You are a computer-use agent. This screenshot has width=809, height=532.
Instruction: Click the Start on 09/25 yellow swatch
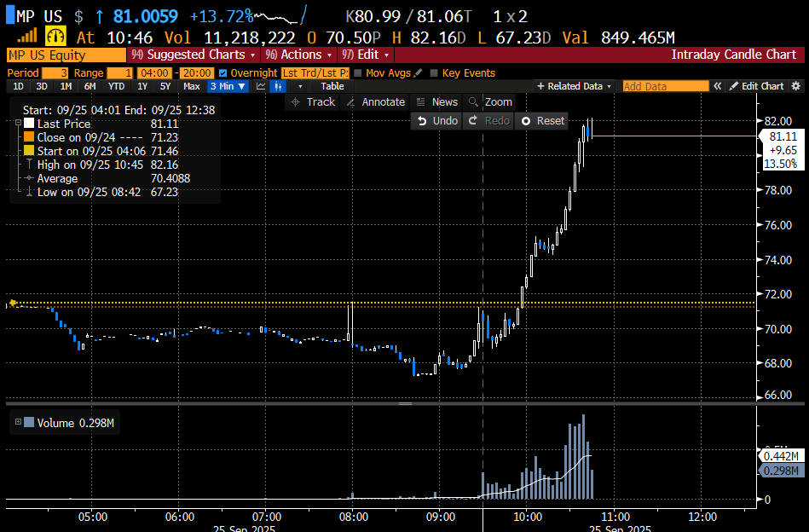point(29,151)
